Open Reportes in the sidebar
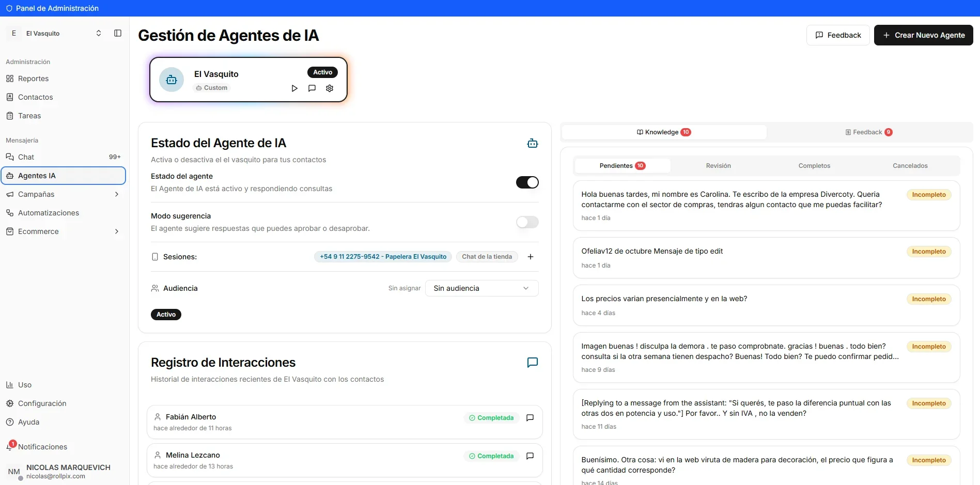The height and width of the screenshot is (485, 980). point(64,79)
